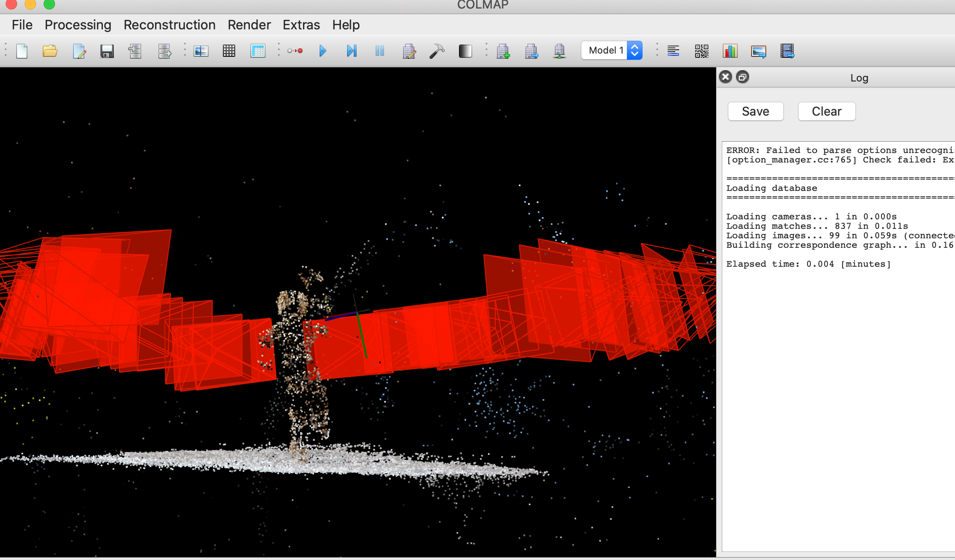Click the play reconstruction button
This screenshot has height=560, width=955.
point(323,51)
